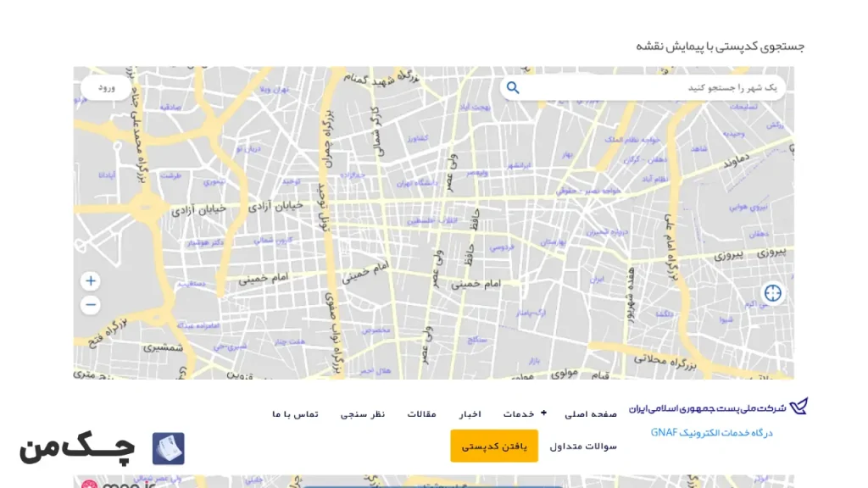Viewport: 868px width, 488px height.
Task: Select نظر سنجی from the navigation bar
Action: 363,413
